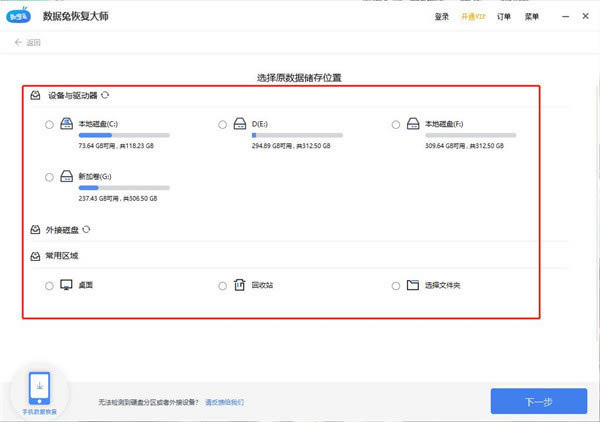This screenshot has width=600, height=422.
Task: Click the 新加卷(G:) drive icon
Action: tap(67, 176)
